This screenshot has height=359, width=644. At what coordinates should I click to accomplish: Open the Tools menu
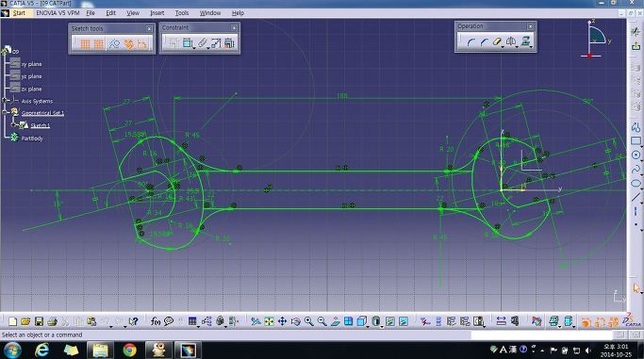pos(182,12)
